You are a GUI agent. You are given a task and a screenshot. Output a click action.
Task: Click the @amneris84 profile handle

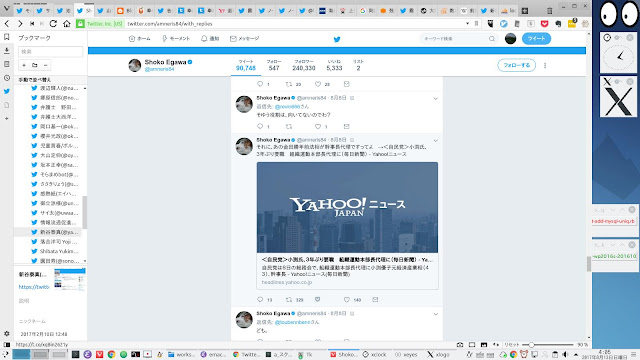(x=160, y=69)
